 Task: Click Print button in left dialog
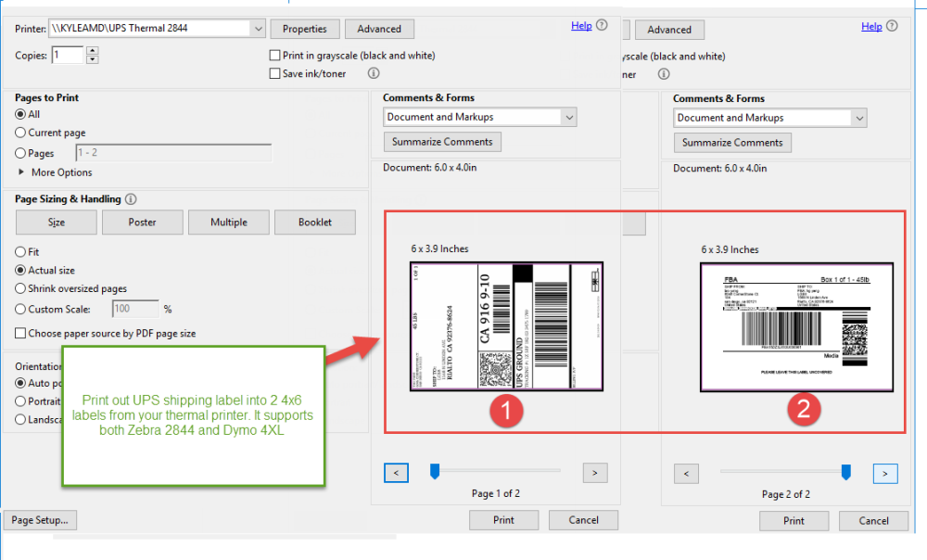point(503,520)
